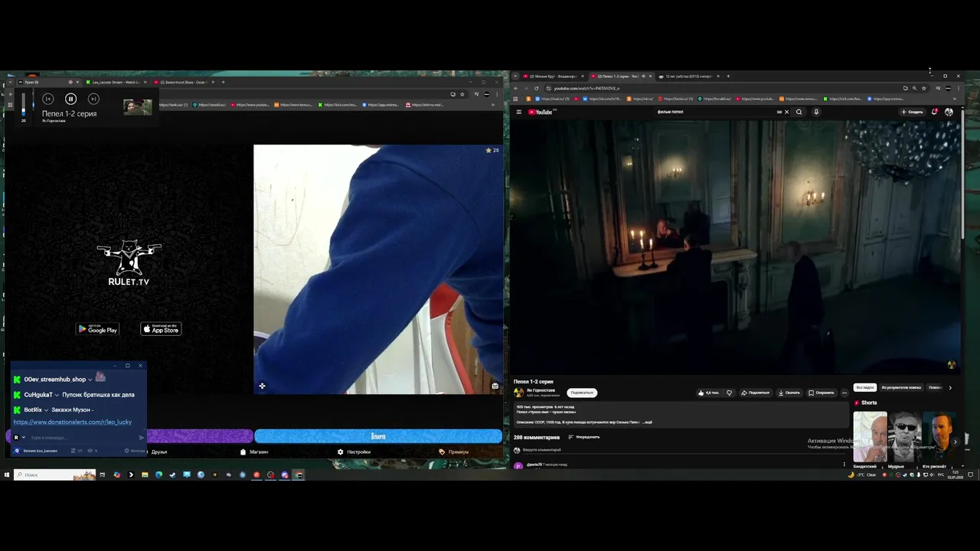Viewport: 980px width, 551px height.
Task: Send the chat message arrow
Action: coord(142,438)
